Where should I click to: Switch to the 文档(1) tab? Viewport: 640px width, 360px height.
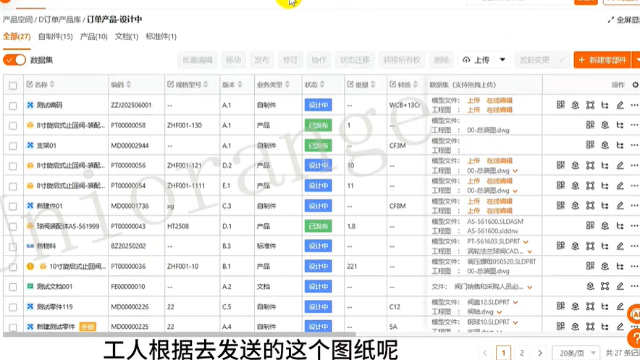[126, 37]
